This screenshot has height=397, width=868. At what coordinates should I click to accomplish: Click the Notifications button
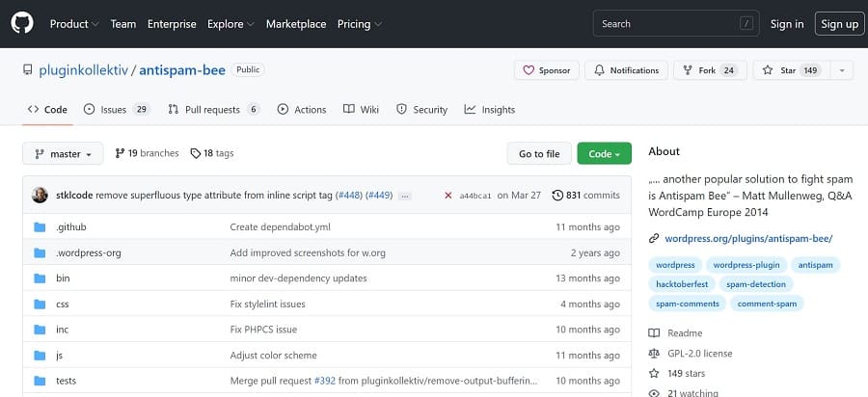click(626, 70)
